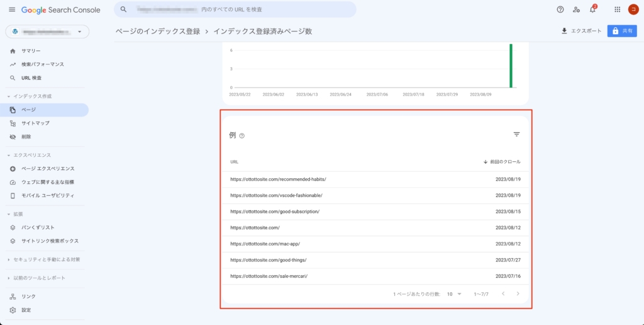Open the Google apps grid
644x325 pixels.
618,9
